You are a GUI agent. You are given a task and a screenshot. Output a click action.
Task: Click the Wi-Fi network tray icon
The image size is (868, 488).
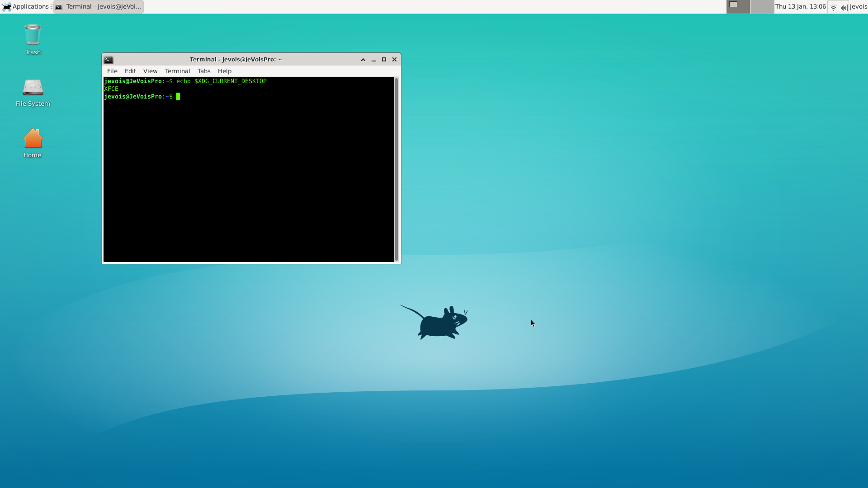click(x=833, y=7)
